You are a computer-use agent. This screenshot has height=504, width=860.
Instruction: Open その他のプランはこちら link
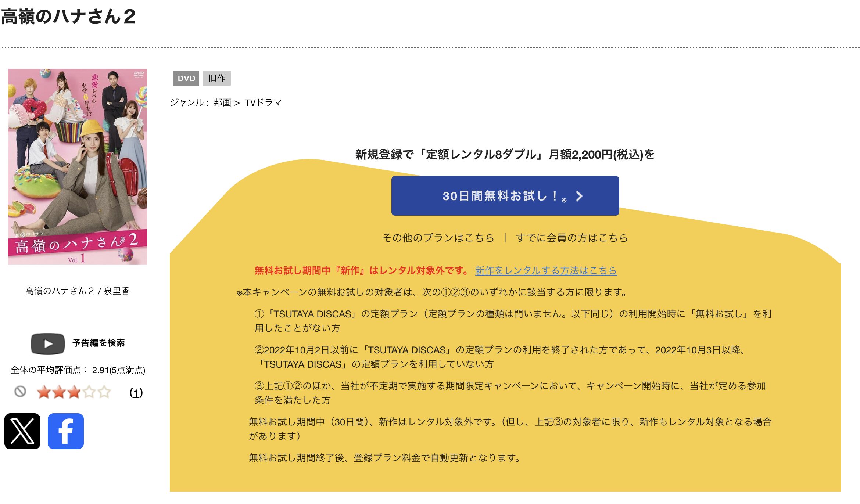438,238
